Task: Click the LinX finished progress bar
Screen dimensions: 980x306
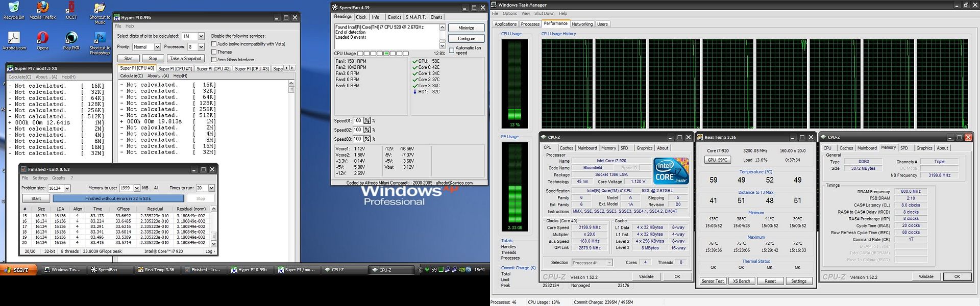Action: click(118, 198)
